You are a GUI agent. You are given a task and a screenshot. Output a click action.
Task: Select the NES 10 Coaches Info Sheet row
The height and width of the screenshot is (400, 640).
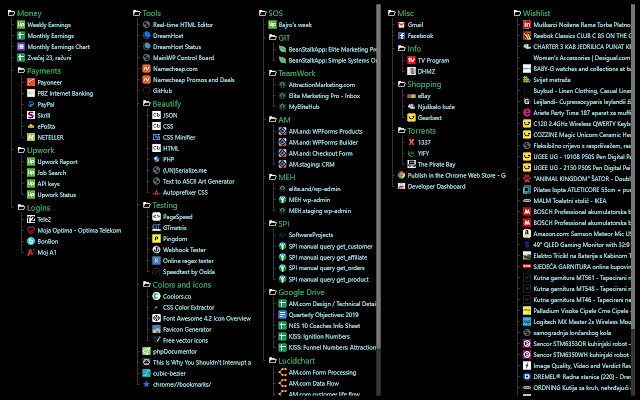(x=319, y=326)
